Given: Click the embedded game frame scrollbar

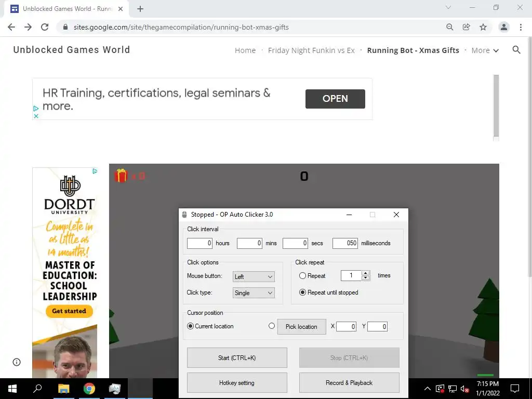Looking at the screenshot, I should tap(496, 106).
